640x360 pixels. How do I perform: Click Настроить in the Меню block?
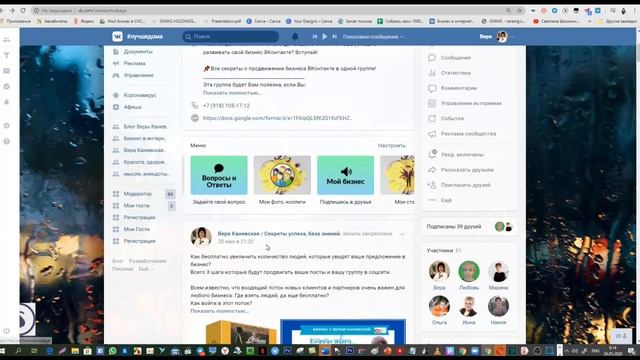[x=391, y=145]
